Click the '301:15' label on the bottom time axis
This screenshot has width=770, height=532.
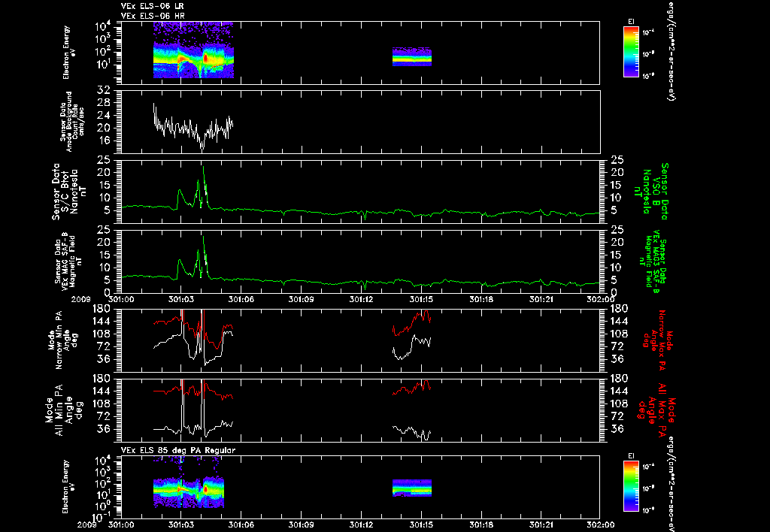coord(421,524)
